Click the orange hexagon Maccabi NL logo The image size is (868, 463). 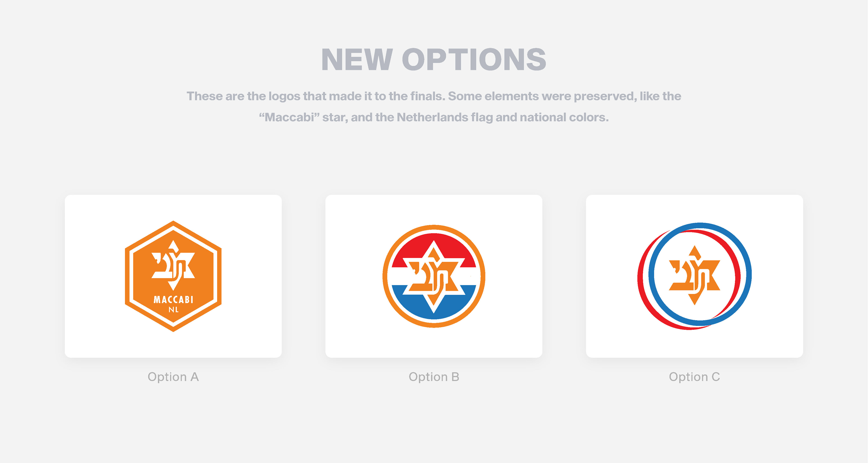173,276
